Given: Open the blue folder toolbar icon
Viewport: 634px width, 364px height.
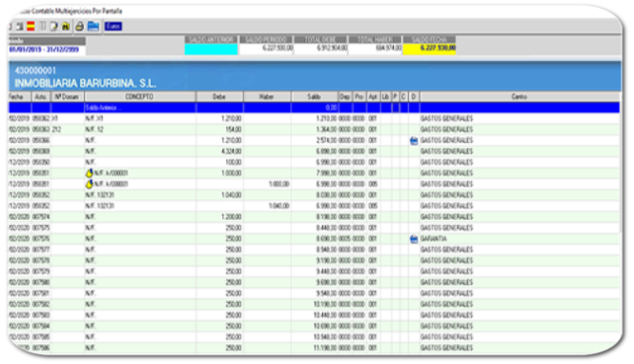Looking at the screenshot, I should click(x=93, y=27).
